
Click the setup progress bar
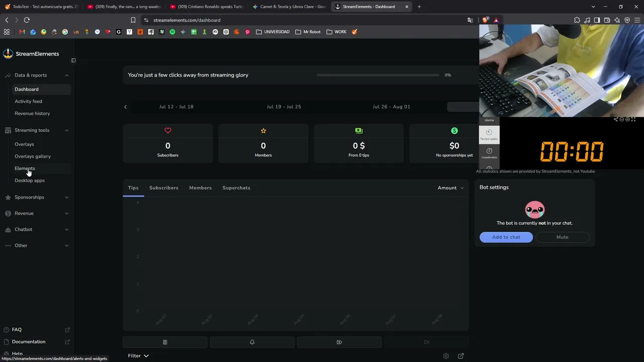378,75
